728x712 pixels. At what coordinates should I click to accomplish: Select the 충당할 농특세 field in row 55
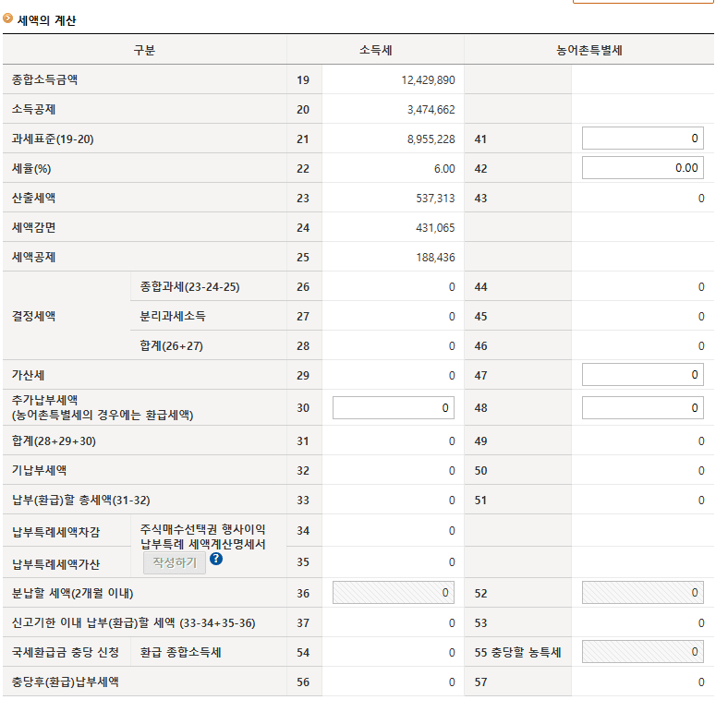(x=642, y=652)
